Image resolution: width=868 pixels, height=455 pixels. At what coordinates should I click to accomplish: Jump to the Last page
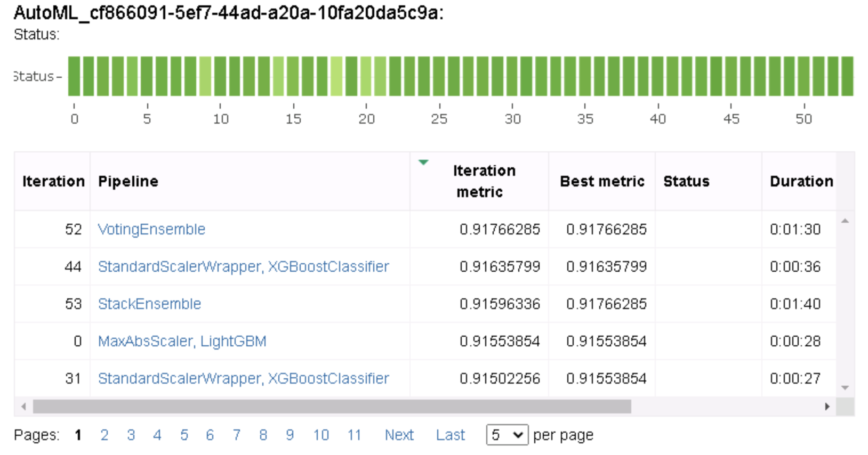click(x=451, y=435)
